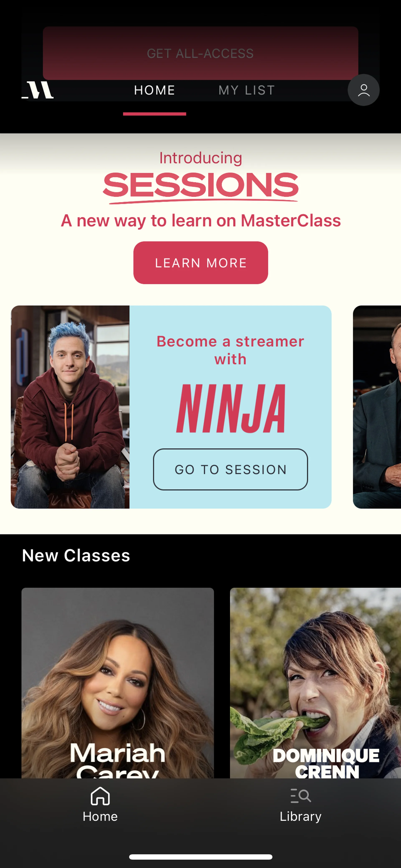Tap the iOS home indicator bar
Image resolution: width=401 pixels, height=868 pixels.
[x=200, y=857]
